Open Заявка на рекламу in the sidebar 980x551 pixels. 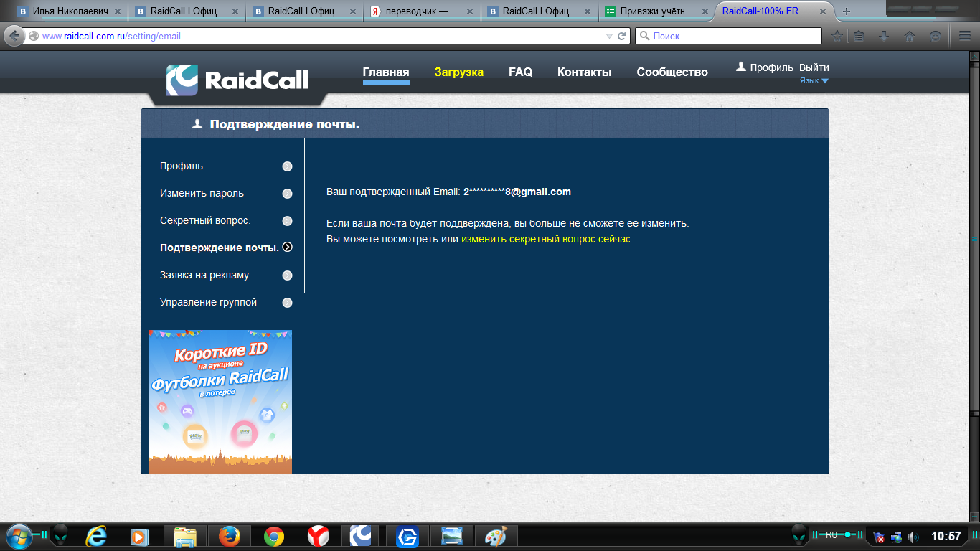click(204, 275)
